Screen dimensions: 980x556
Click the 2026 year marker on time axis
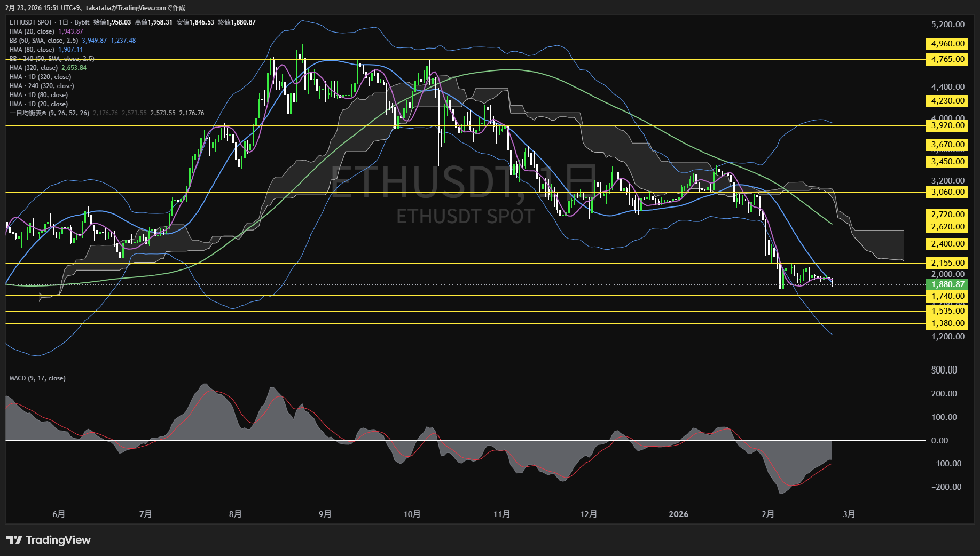pos(678,514)
